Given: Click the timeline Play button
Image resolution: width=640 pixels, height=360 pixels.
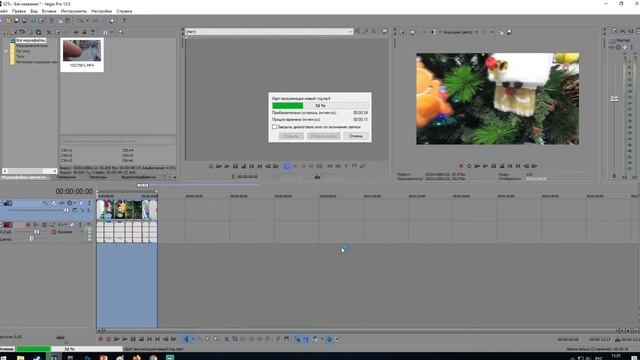Looking at the screenshot, I should click(125, 339).
